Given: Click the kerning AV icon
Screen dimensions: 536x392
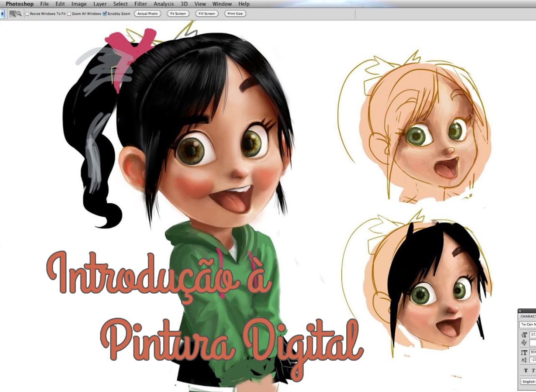Looking at the screenshot, I should (524, 343).
